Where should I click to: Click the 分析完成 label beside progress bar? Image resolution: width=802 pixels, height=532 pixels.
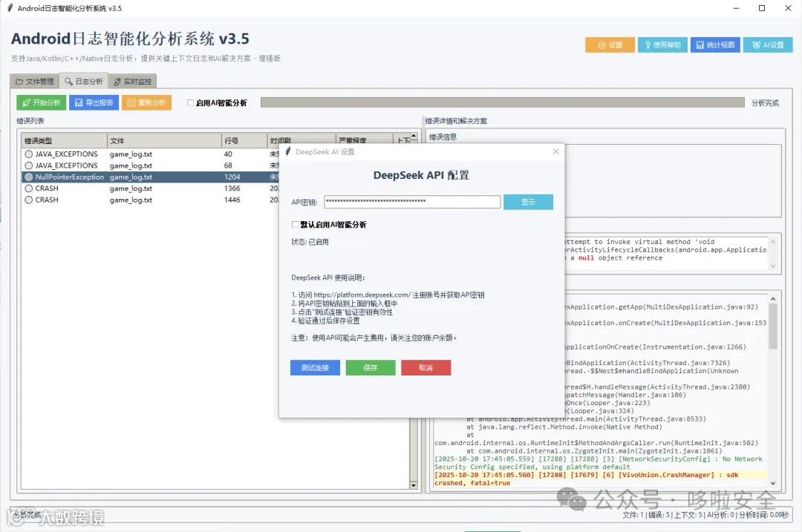pos(765,103)
